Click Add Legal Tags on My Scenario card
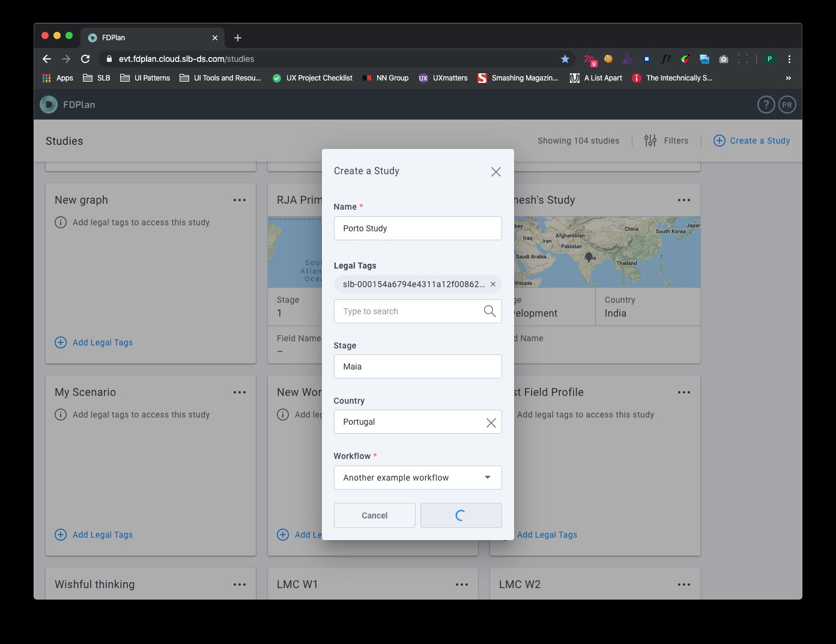The height and width of the screenshot is (644, 836). 94,534
